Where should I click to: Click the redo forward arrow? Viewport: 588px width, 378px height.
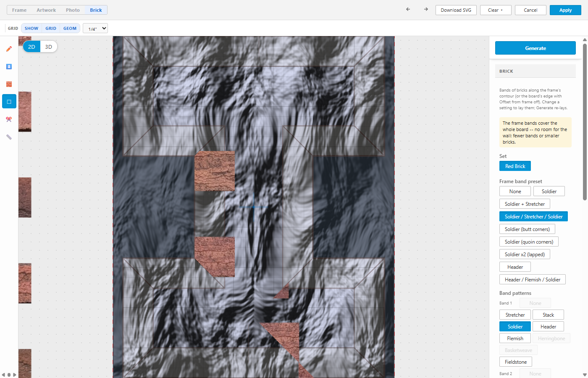pyautogui.click(x=426, y=9)
